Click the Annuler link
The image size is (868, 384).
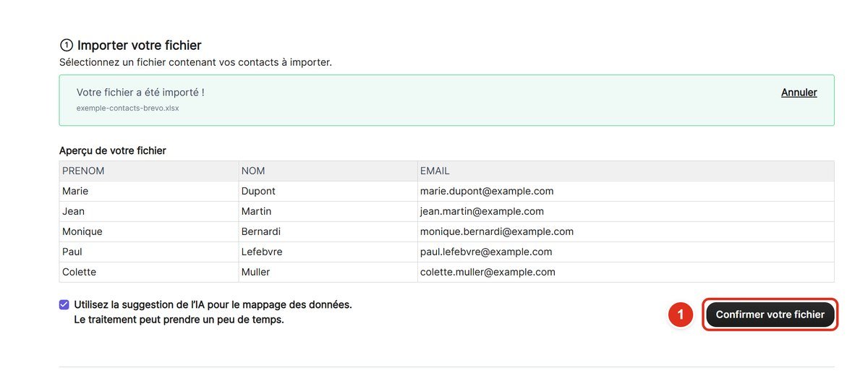click(x=799, y=93)
